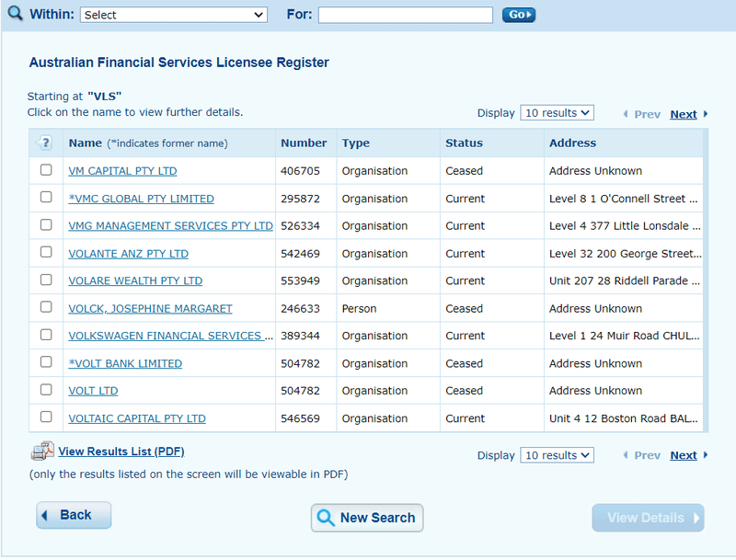The height and width of the screenshot is (560, 736).
Task: Click licence number 542469
Action: tap(300, 254)
